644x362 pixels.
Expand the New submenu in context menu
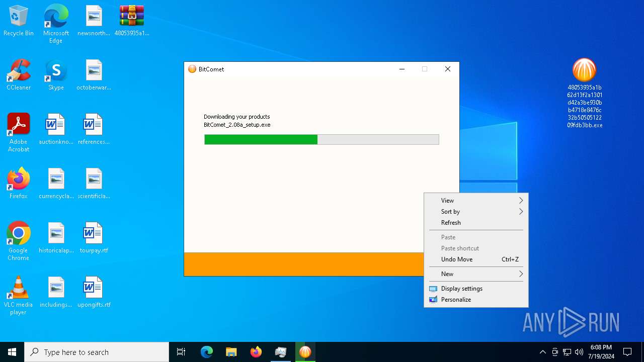click(x=476, y=274)
